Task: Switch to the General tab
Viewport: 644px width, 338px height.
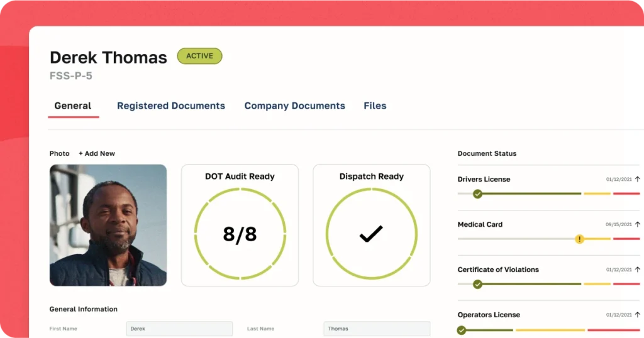Action: (x=73, y=106)
